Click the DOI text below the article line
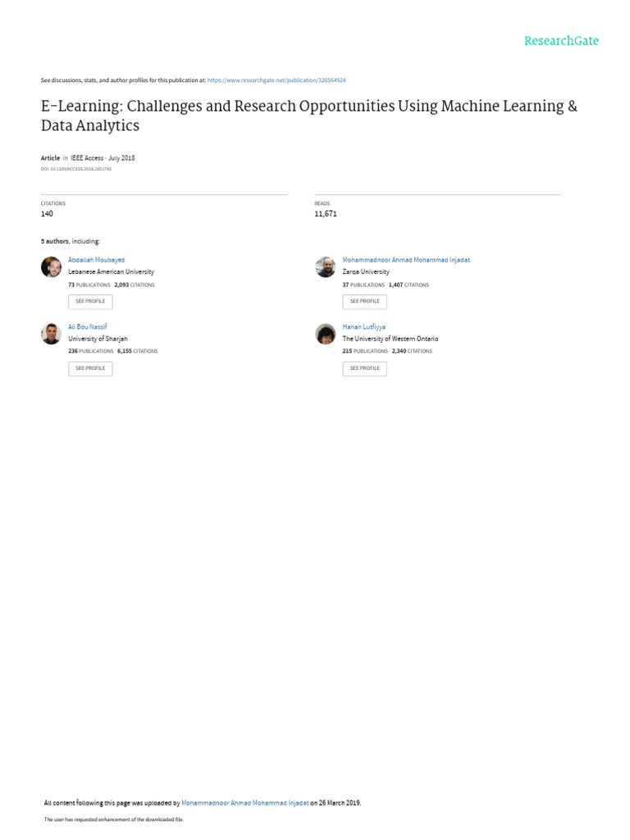This screenshot has height=840, width=630. point(75,168)
